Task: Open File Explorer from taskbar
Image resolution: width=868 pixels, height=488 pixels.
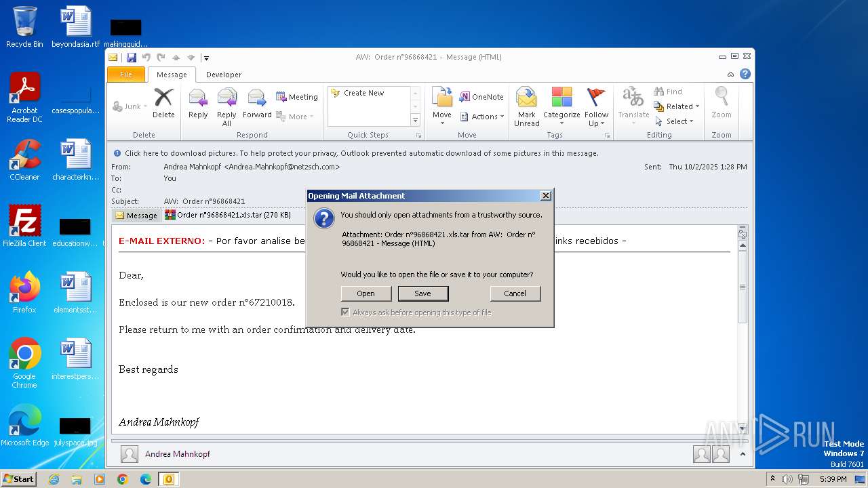Action: click(77, 479)
